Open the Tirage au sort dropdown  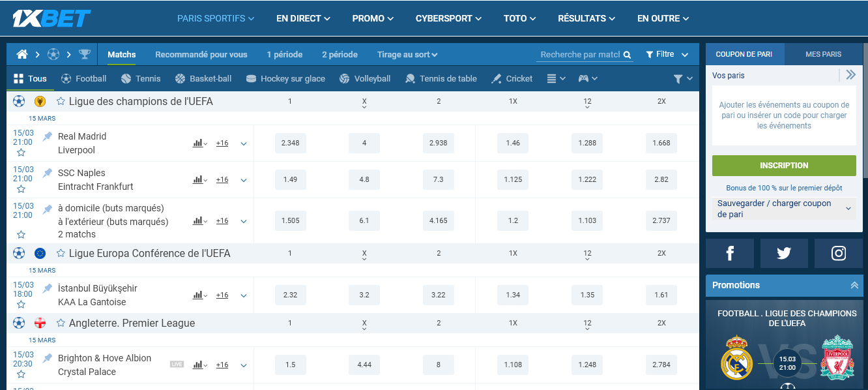click(x=407, y=55)
